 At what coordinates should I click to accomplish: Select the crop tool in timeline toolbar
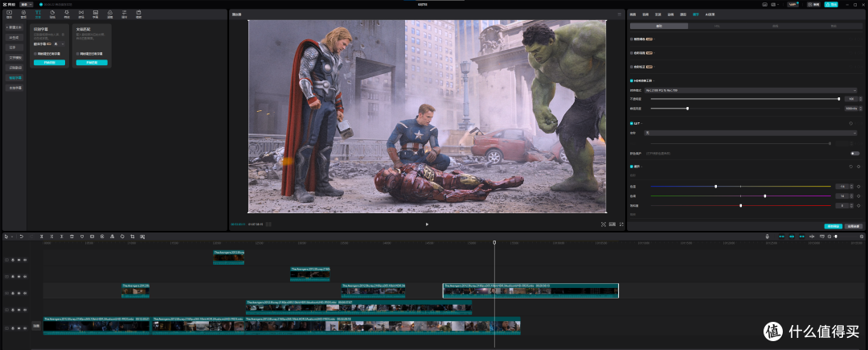click(x=133, y=237)
